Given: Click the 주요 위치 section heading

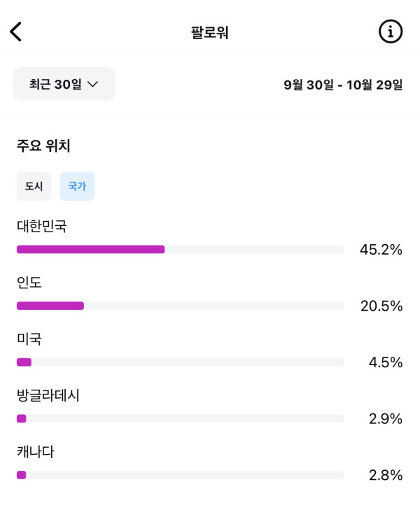Looking at the screenshot, I should tap(43, 146).
